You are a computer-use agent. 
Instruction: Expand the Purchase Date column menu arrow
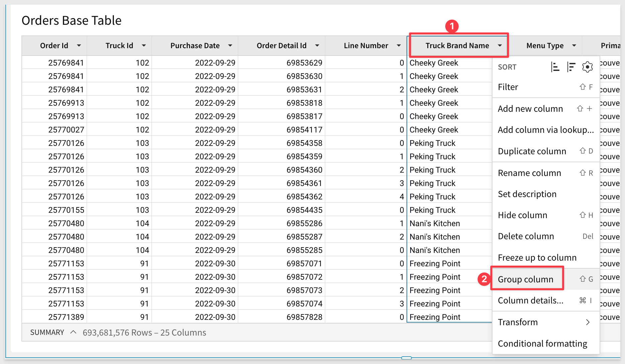pyautogui.click(x=230, y=45)
